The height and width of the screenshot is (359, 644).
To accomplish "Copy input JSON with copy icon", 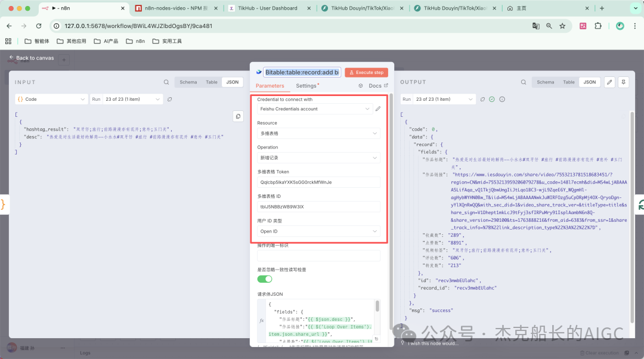I will coord(238,116).
